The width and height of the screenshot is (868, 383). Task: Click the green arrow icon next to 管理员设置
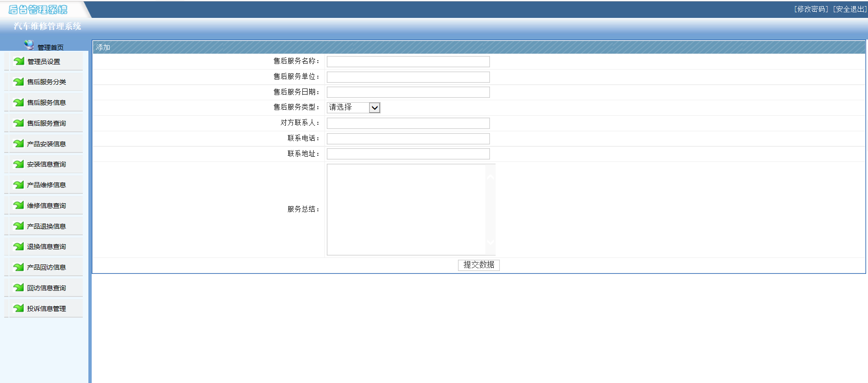19,61
